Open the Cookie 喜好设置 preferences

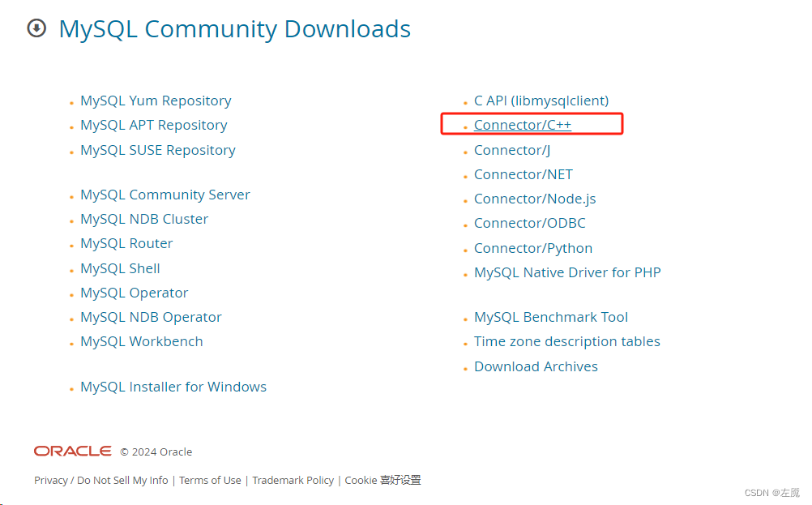click(x=382, y=480)
